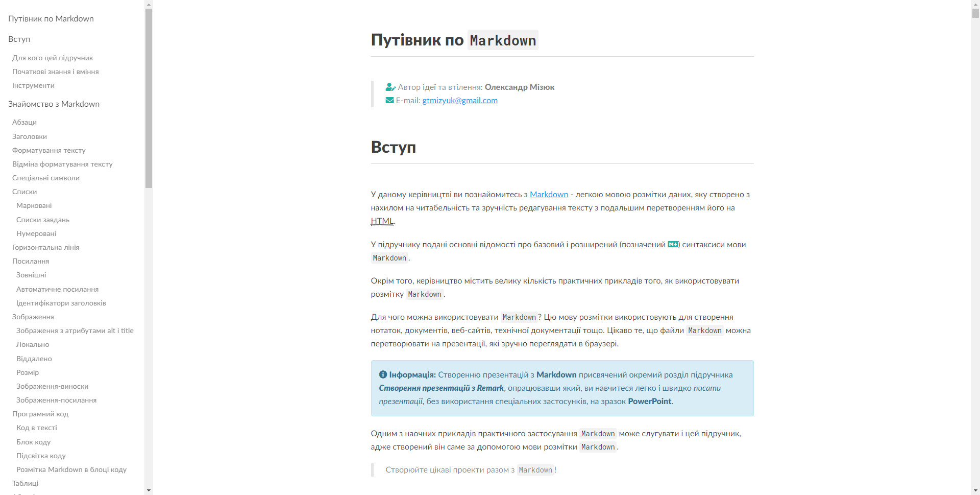Go to Путівник по Markdown in sidebar

[x=51, y=18]
